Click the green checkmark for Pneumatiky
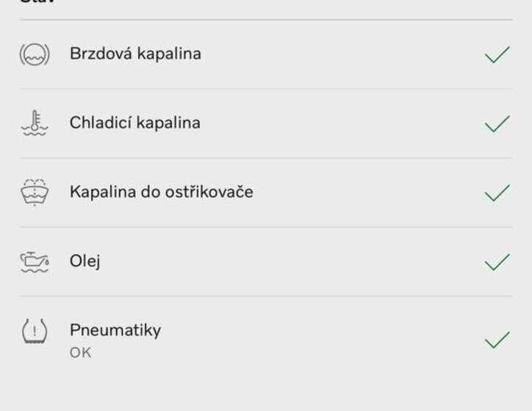The width and height of the screenshot is (532, 411). (497, 340)
